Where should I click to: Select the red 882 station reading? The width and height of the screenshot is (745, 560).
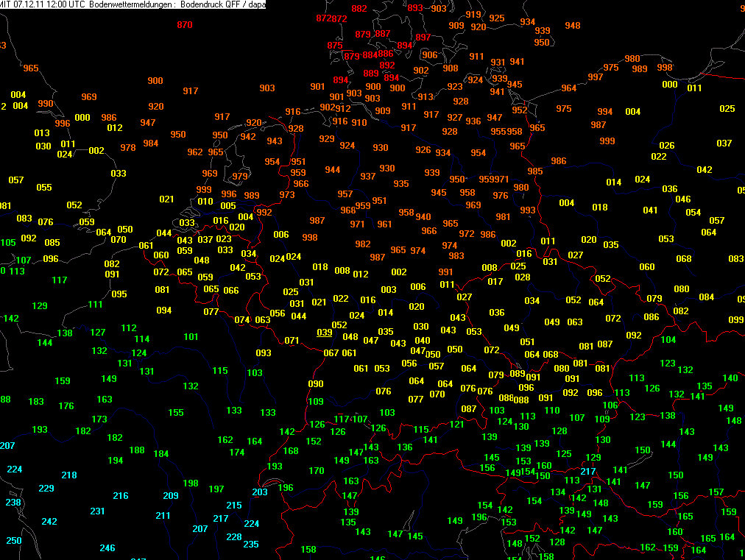click(359, 9)
